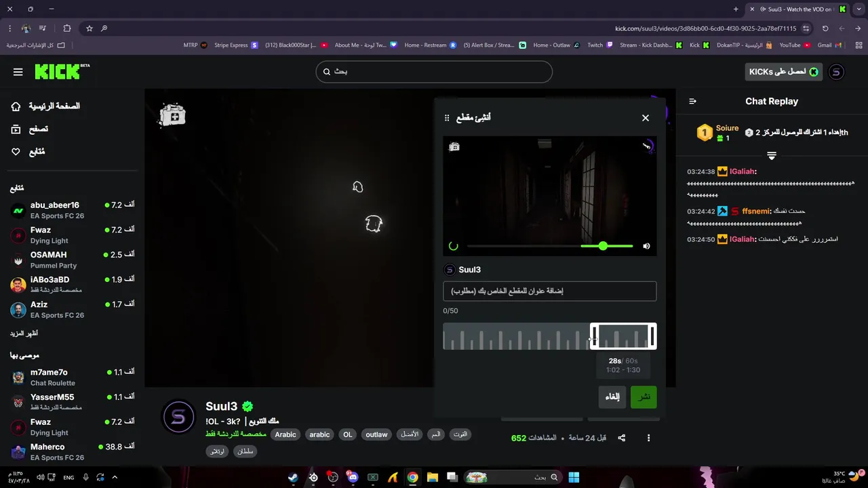Click the lowercase arabic tag
This screenshot has width=868, height=488.
click(x=319, y=434)
